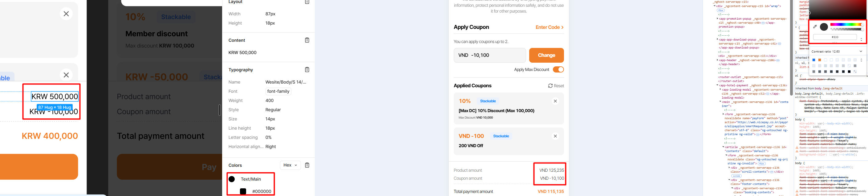Expand the app-promotion-popup element node

point(717,19)
